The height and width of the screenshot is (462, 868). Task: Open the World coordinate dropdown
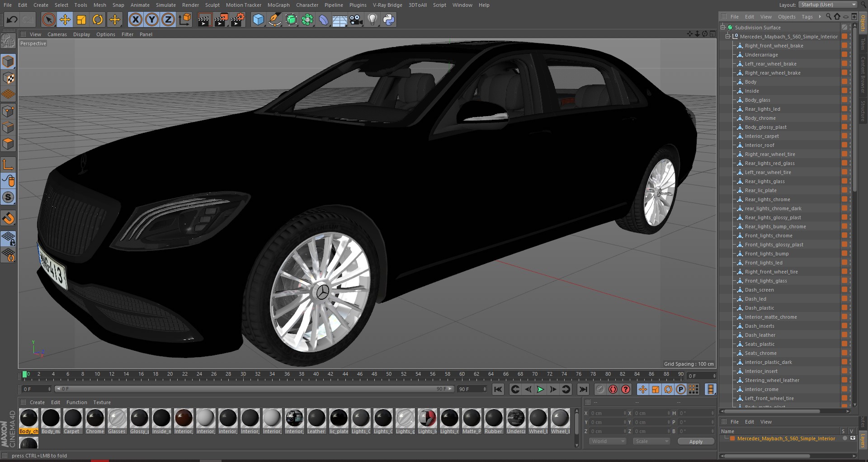(x=608, y=441)
